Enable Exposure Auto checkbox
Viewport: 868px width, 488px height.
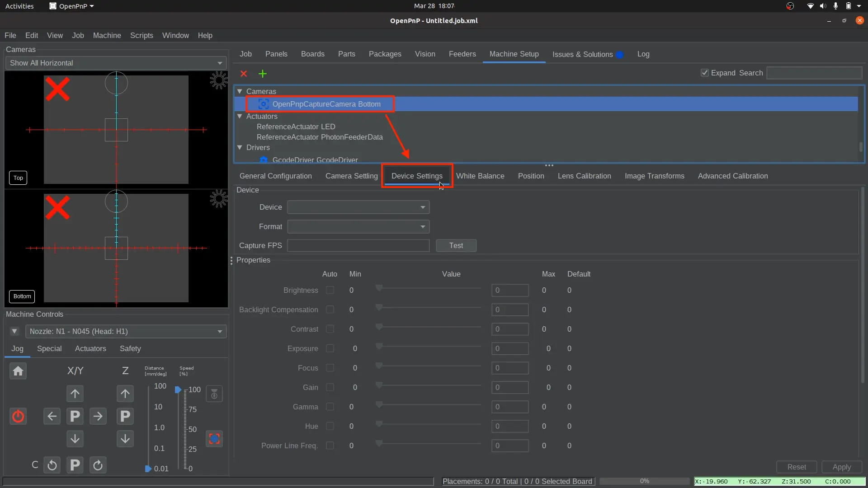click(x=330, y=348)
